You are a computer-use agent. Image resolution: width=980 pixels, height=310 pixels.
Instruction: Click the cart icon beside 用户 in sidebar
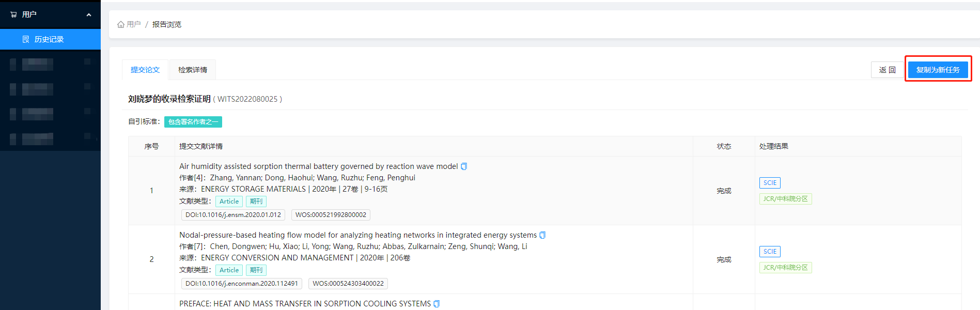(13, 14)
